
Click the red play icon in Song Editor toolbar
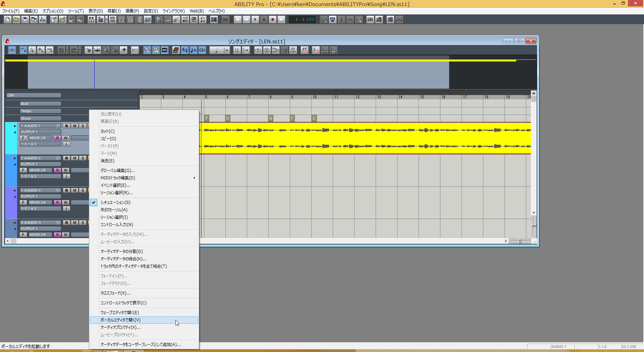pyautogui.click(x=12, y=50)
